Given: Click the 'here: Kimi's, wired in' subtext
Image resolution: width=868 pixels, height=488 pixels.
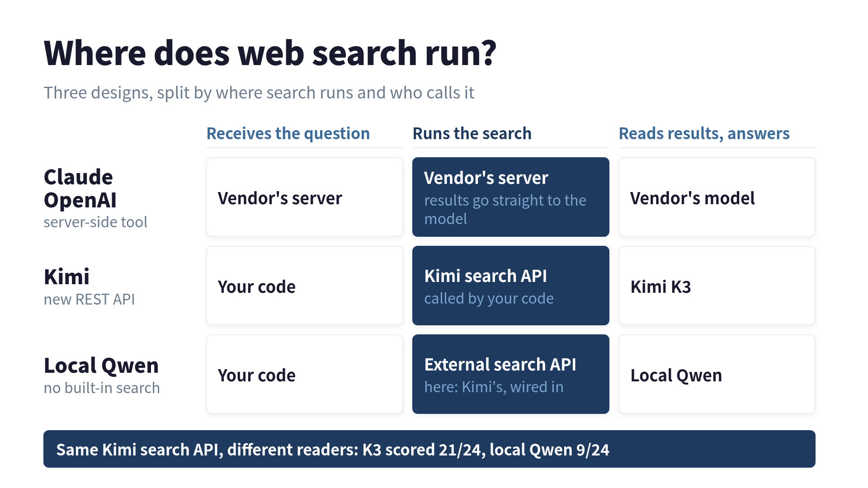Looking at the screenshot, I should tap(494, 387).
